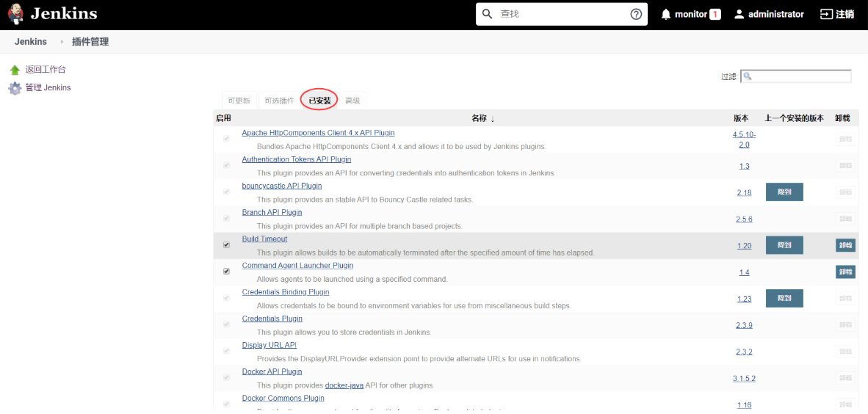Click the logout arrow icon
This screenshot has width=868, height=414.
(826, 15)
